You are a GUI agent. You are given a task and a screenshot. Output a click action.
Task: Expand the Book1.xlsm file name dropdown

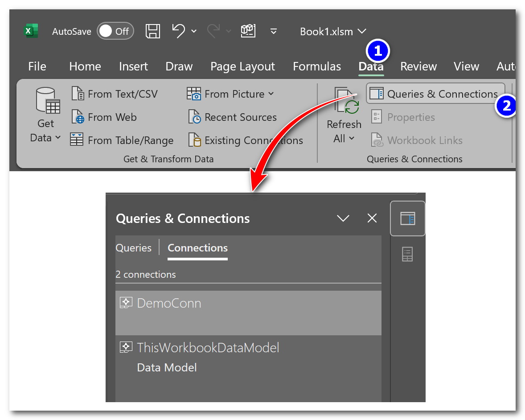coord(362,32)
